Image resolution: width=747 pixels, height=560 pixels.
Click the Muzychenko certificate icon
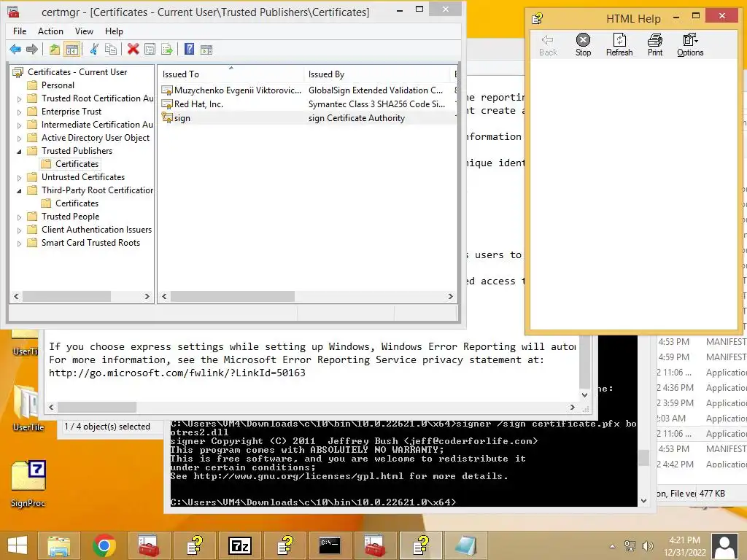coord(167,90)
